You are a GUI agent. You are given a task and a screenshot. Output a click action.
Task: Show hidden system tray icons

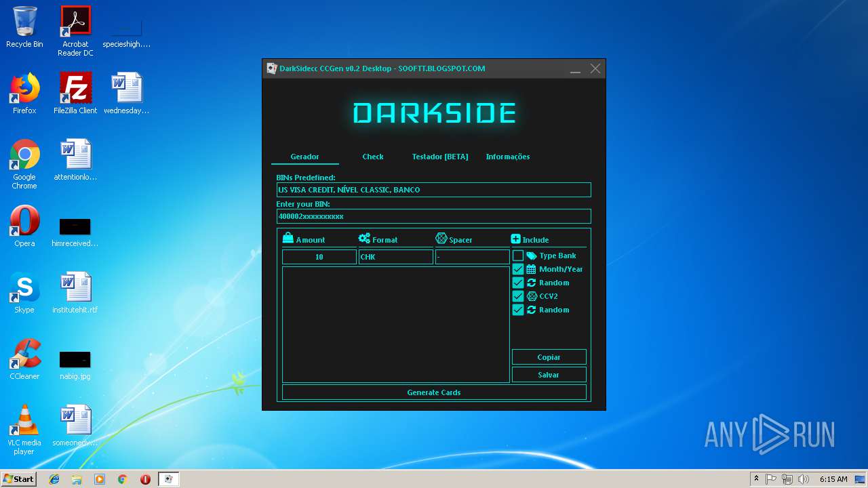(756, 479)
